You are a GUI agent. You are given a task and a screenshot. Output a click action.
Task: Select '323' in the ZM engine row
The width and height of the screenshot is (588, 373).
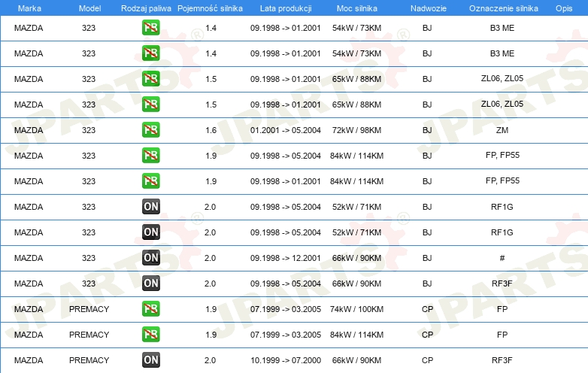pyautogui.click(x=89, y=130)
